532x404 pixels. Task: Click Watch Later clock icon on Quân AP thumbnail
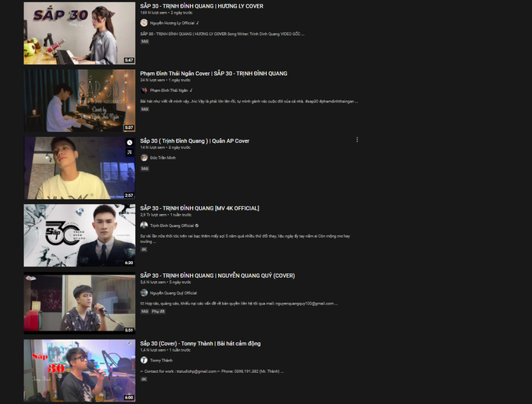[129, 143]
